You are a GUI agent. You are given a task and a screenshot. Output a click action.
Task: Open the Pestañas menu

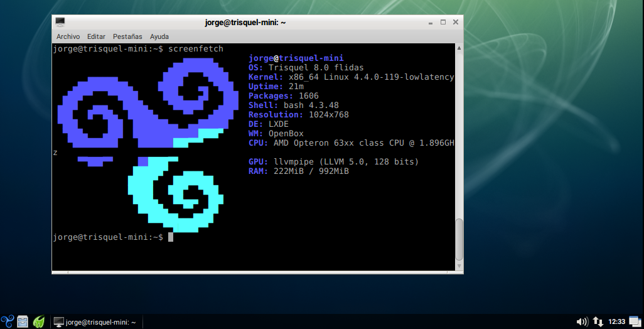[x=127, y=37]
